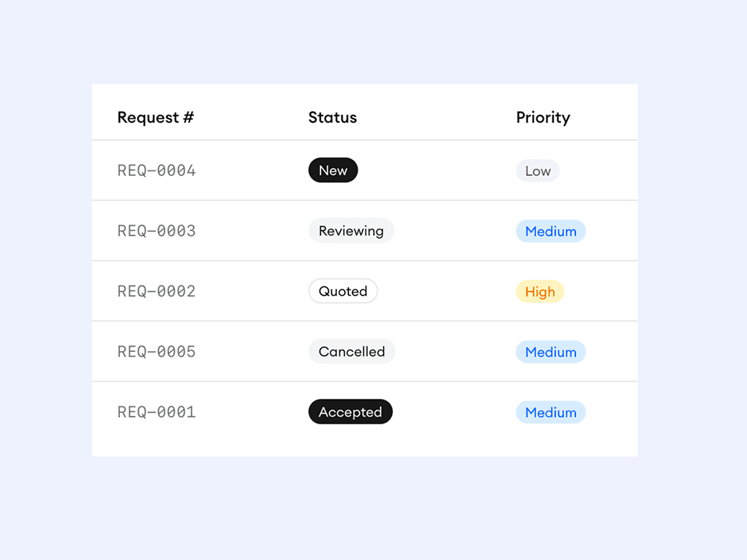Click the Request # column header

pos(156,118)
